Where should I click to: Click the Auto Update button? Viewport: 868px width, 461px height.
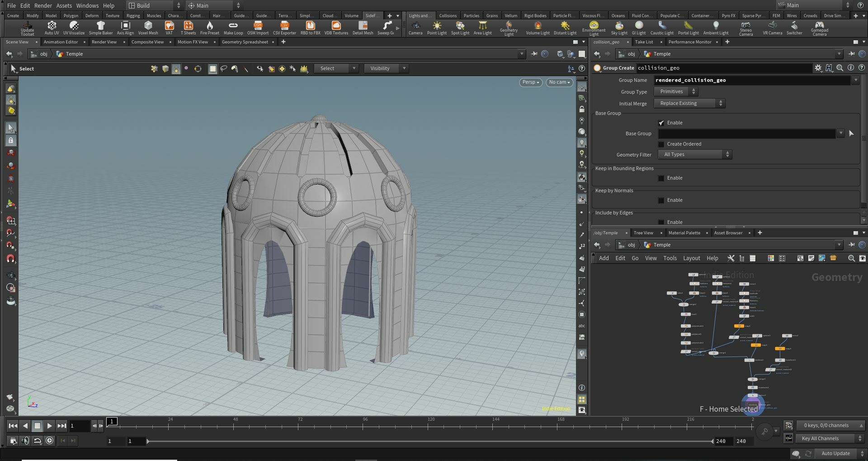coord(835,453)
